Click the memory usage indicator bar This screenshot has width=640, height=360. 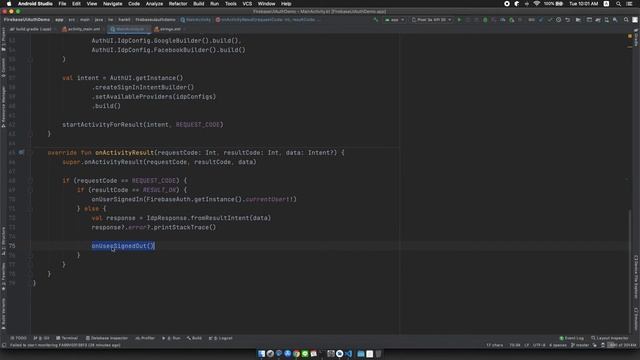pyautogui.click(x=622, y=345)
